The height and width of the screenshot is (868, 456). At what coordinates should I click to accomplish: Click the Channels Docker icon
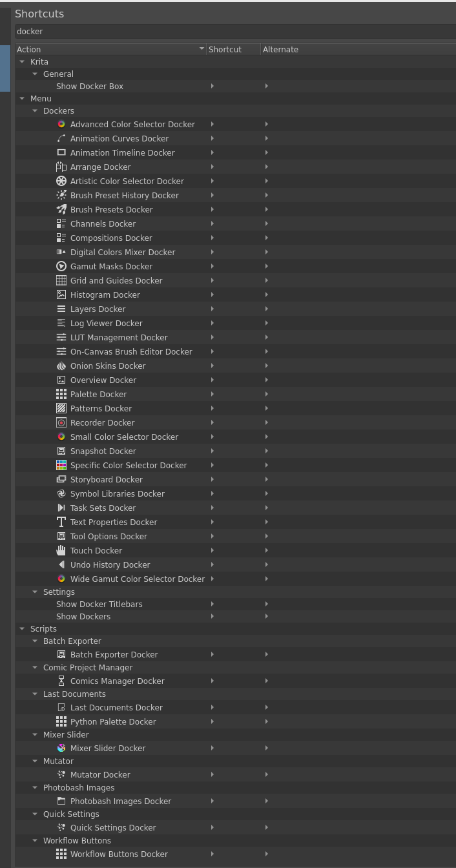tap(61, 223)
